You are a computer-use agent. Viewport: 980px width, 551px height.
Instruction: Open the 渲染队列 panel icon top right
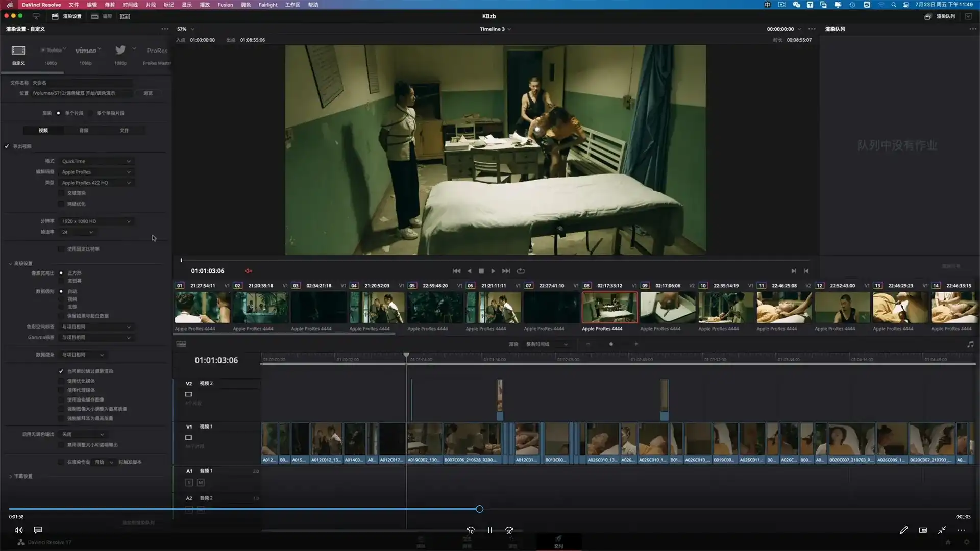click(929, 16)
